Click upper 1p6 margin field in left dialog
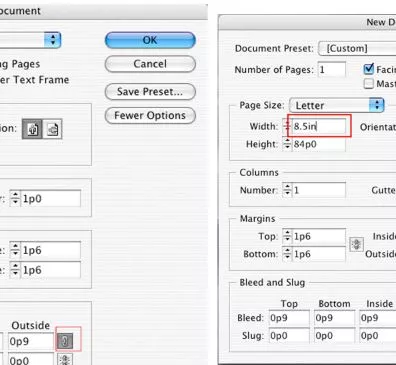The width and height of the screenshot is (396, 365). tap(50, 250)
